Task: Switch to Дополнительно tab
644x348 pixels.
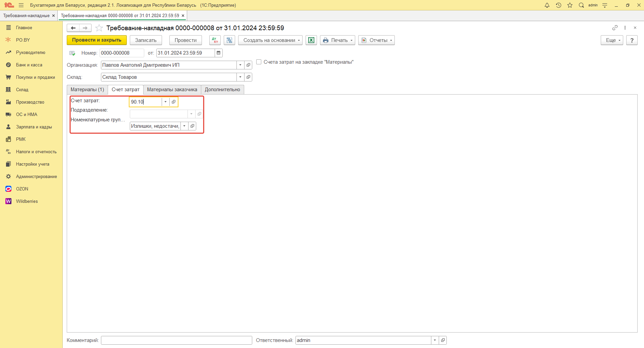Action: [222, 90]
